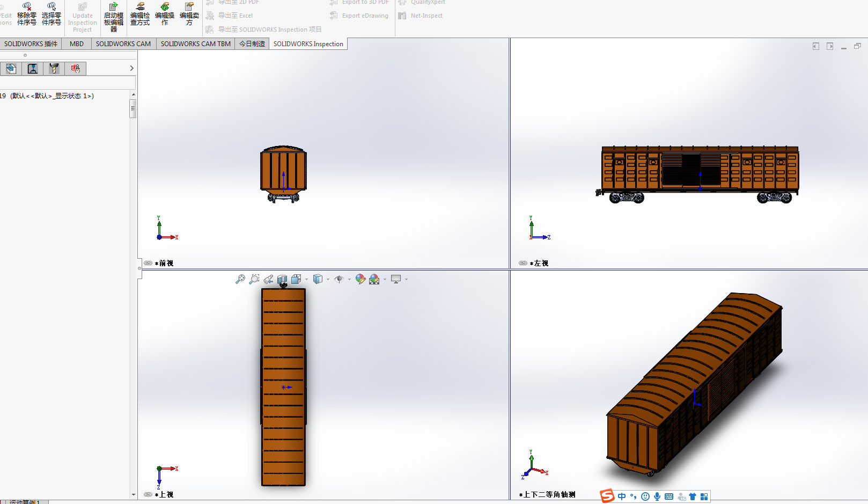This screenshot has width=868, height=504.
Task: Open the CAM tool tree tab icon
Action: (54, 68)
